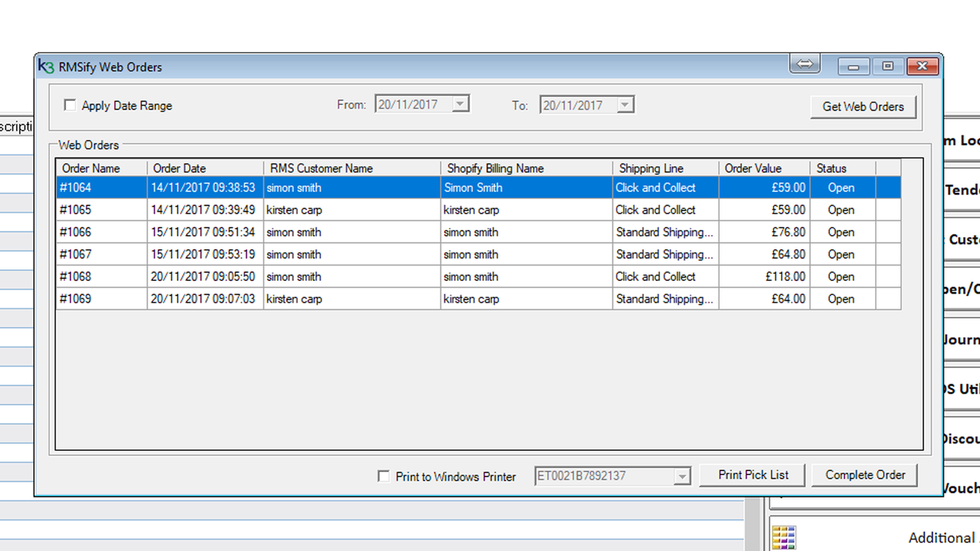
Task: Click Standard Shipping for order #1069
Action: pyautogui.click(x=665, y=298)
